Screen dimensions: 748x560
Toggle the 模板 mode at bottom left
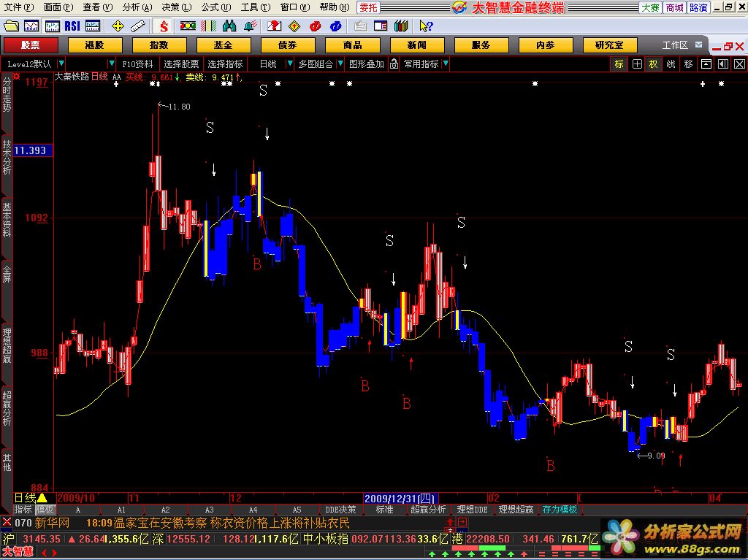pos(45,510)
